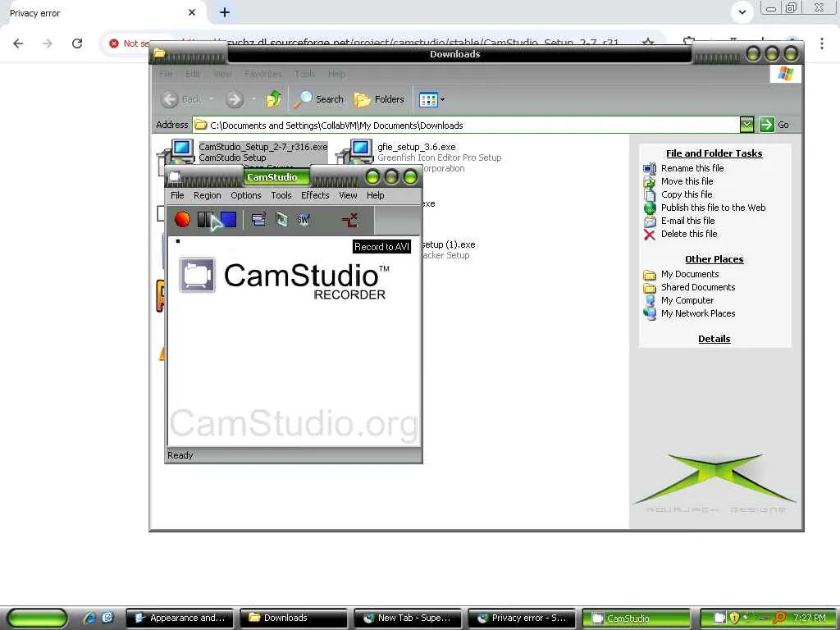Click the red X Delete this file icon
Screen dimensions: 840x630
(650, 235)
